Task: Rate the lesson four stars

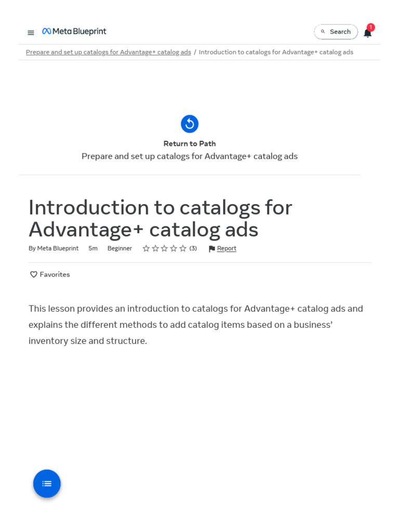Action: point(174,248)
